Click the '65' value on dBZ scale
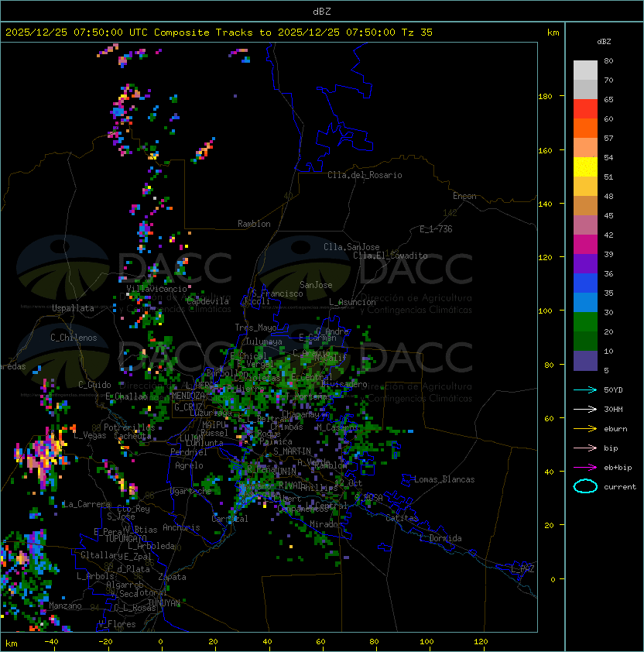This screenshot has width=644, height=652. pos(608,99)
